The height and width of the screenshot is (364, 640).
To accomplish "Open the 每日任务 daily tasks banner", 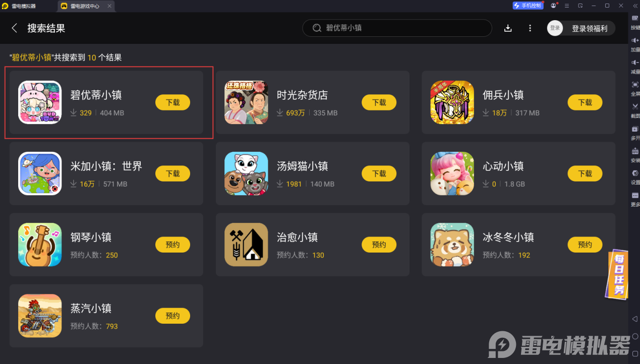I will [618, 274].
